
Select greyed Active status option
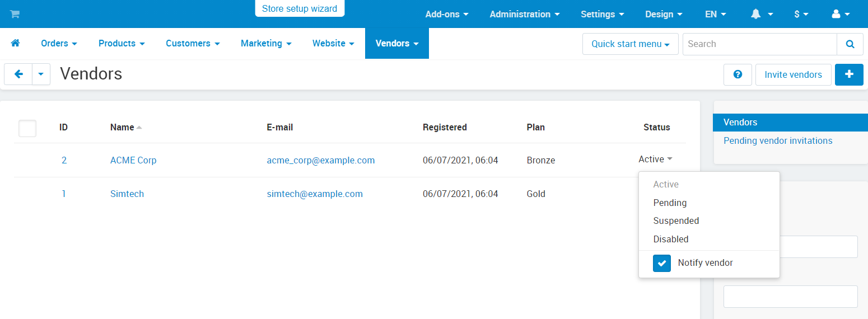(666, 184)
